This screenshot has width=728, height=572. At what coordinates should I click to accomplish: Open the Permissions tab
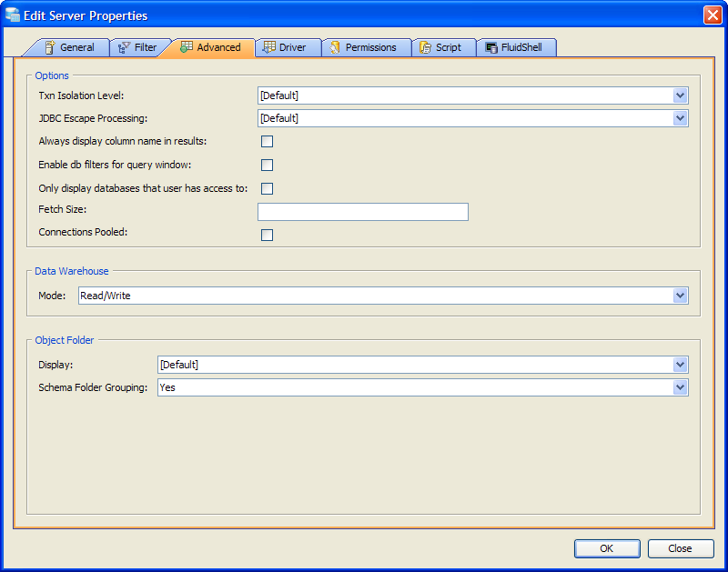[x=367, y=47]
